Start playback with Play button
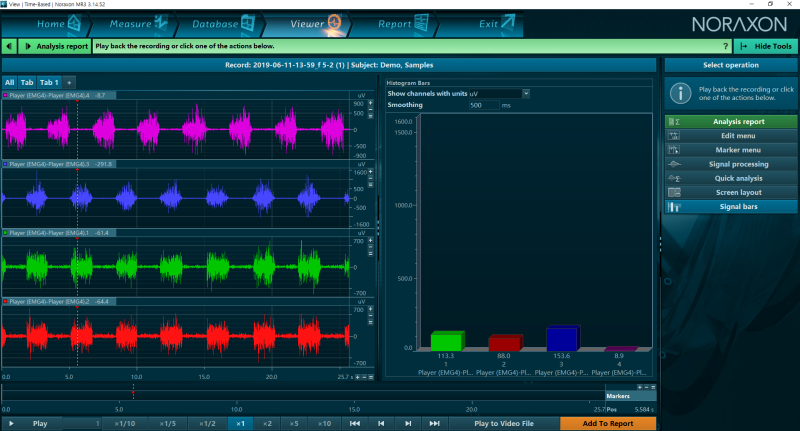800x431 pixels. pos(32,423)
